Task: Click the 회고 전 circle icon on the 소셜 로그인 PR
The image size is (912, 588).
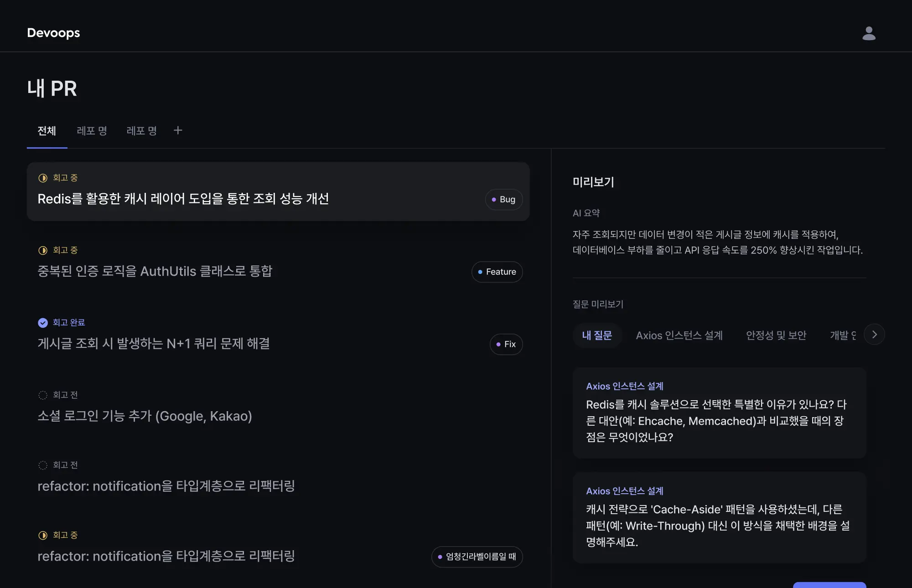Action: pyautogui.click(x=43, y=395)
